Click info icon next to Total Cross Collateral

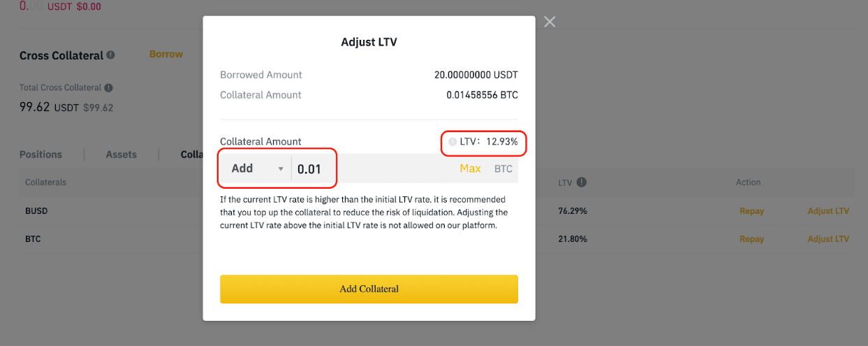click(108, 88)
